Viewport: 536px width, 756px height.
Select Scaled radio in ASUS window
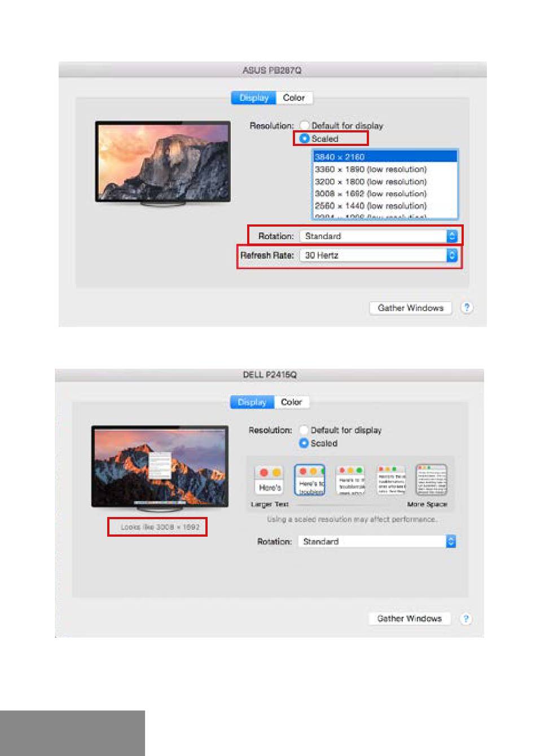[x=305, y=138]
